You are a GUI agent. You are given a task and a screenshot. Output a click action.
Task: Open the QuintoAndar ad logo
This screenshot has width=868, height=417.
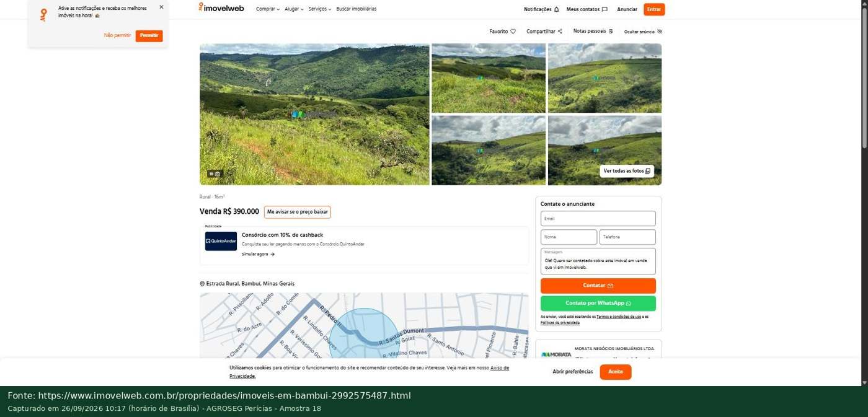(x=221, y=241)
